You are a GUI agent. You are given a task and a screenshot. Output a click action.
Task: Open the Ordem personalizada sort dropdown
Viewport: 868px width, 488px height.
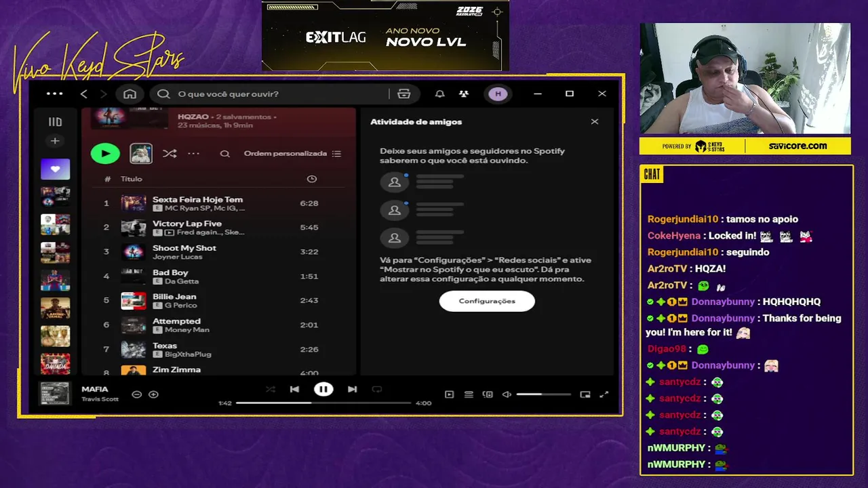pyautogui.click(x=293, y=154)
